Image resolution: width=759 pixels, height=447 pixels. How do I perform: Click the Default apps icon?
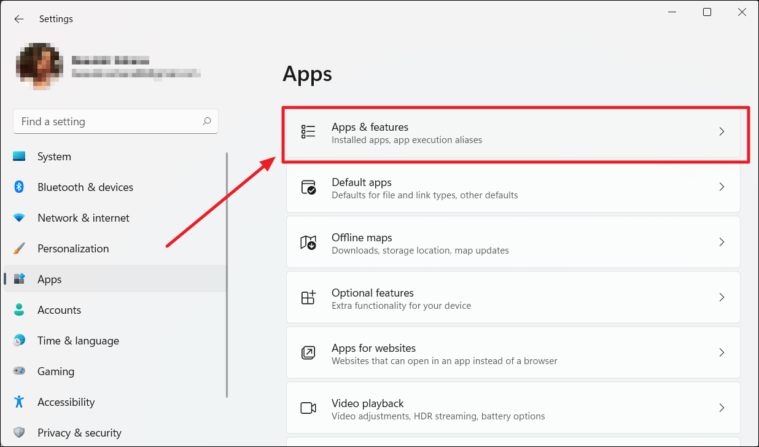coord(308,187)
